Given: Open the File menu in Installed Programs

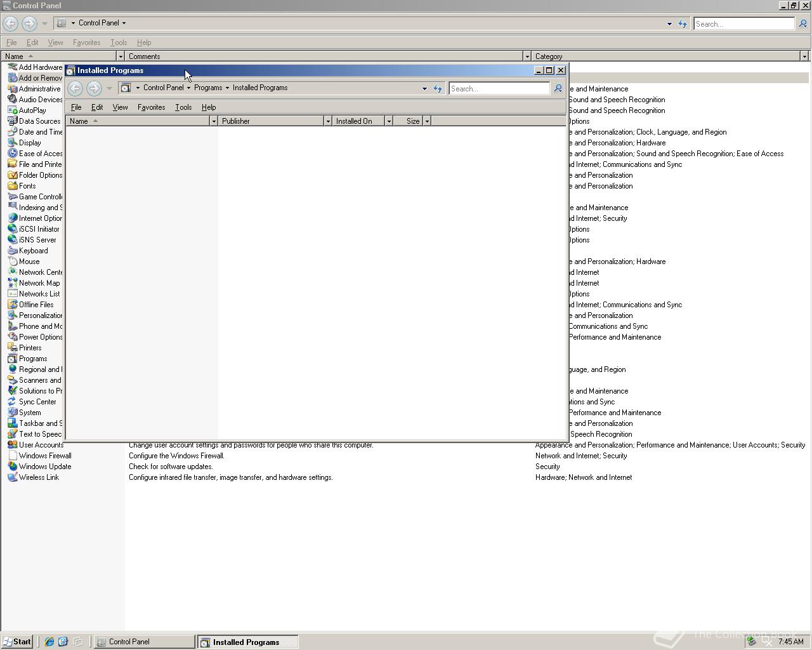Looking at the screenshot, I should [76, 107].
